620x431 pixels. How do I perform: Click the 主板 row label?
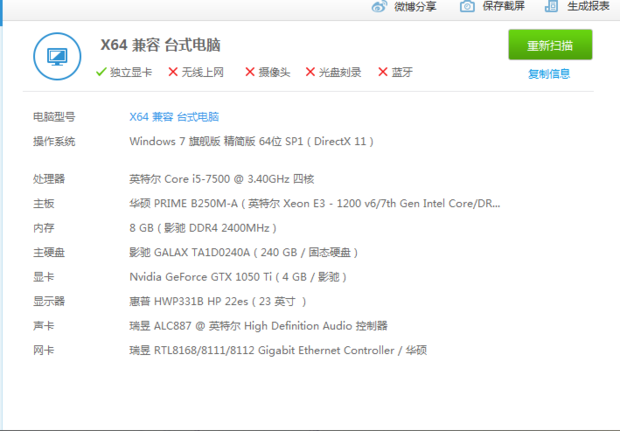click(x=43, y=204)
